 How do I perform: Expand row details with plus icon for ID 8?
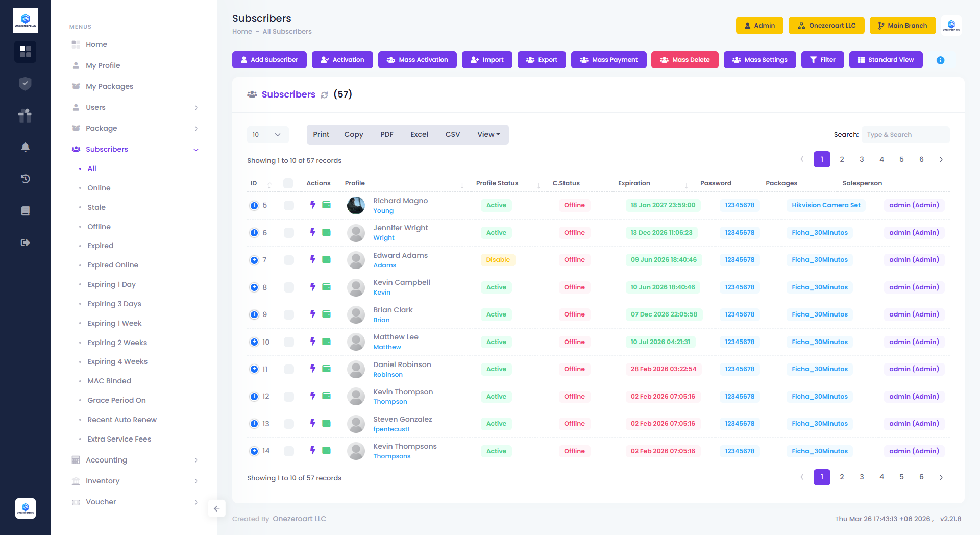(x=254, y=287)
